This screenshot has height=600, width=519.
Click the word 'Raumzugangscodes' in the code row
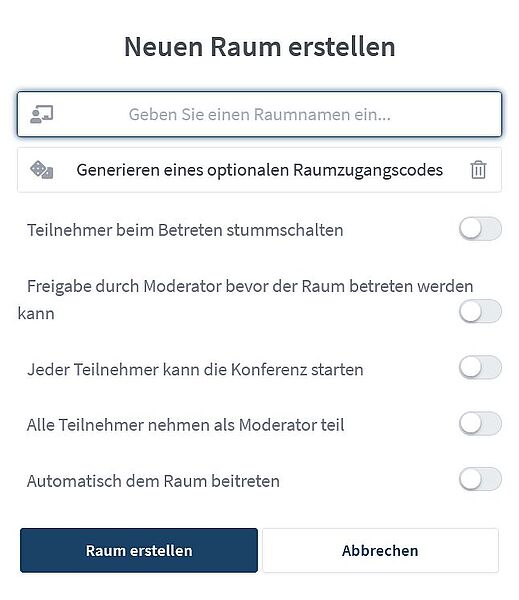coord(368,170)
